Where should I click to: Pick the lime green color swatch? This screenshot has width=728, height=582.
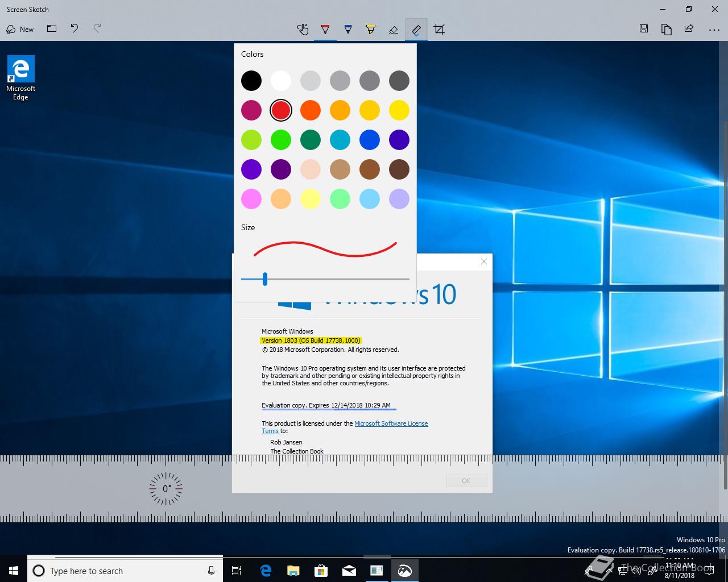tap(251, 140)
